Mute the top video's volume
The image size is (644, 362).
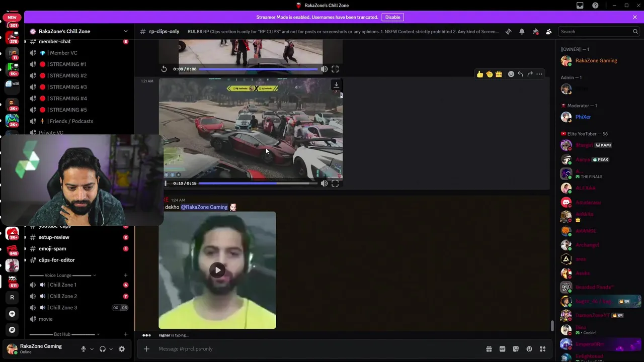(x=324, y=69)
